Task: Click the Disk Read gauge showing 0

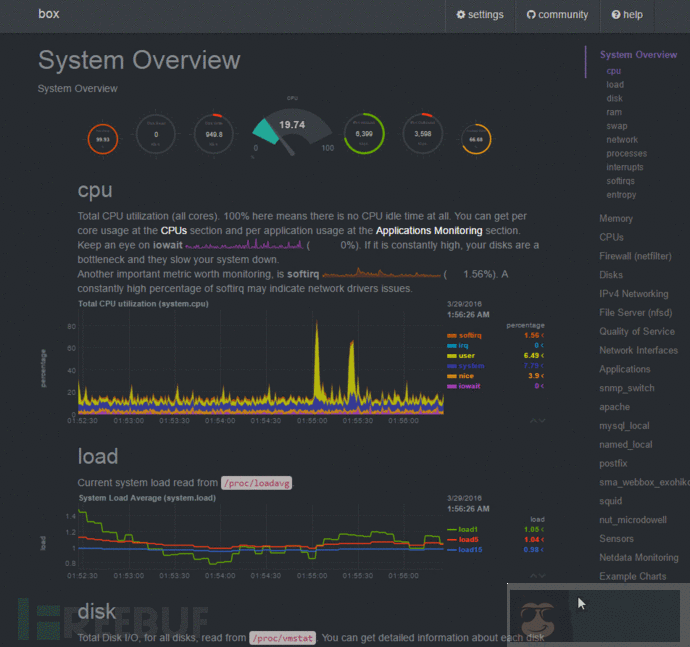Action: [x=156, y=134]
